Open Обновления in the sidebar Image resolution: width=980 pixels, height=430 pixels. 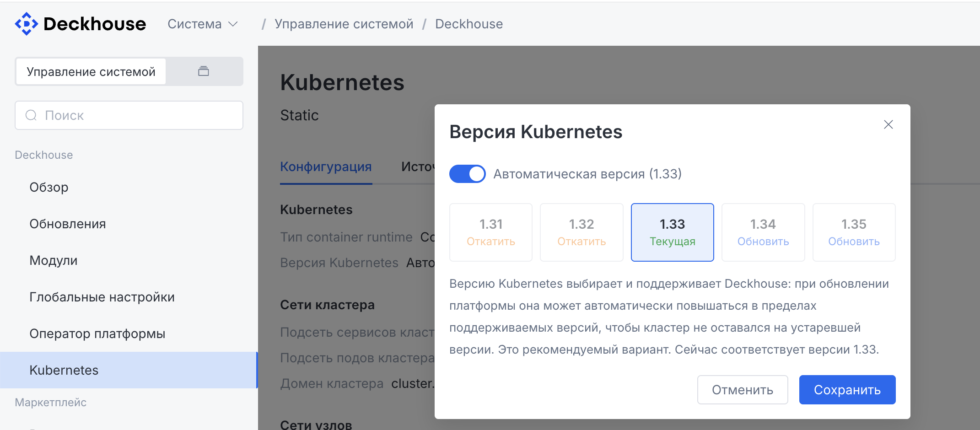click(68, 224)
